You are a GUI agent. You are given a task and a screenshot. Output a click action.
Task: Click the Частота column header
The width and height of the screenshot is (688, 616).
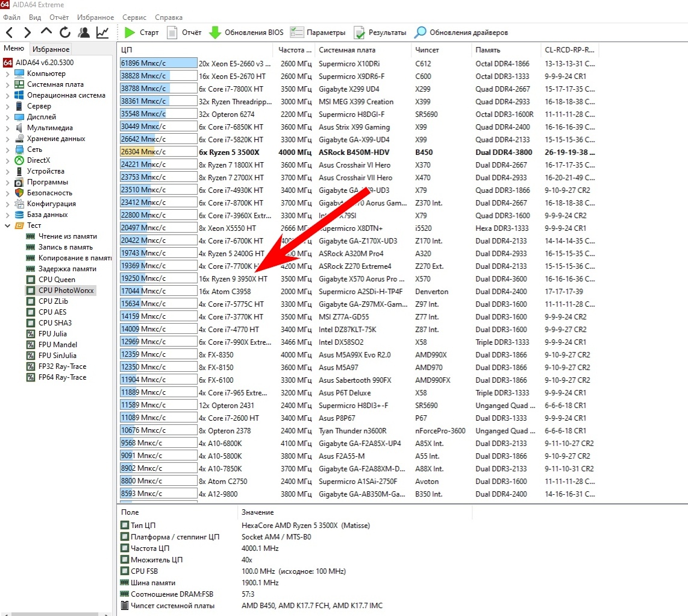(295, 50)
